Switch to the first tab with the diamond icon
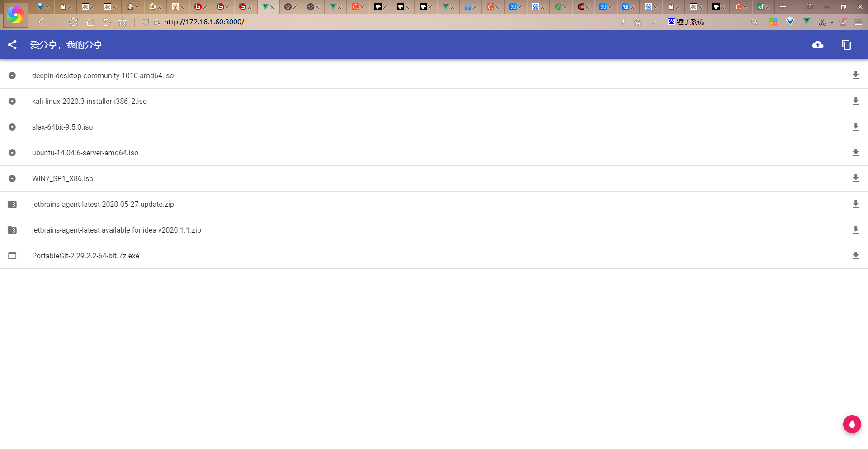This screenshot has width=868, height=449. 41,7
